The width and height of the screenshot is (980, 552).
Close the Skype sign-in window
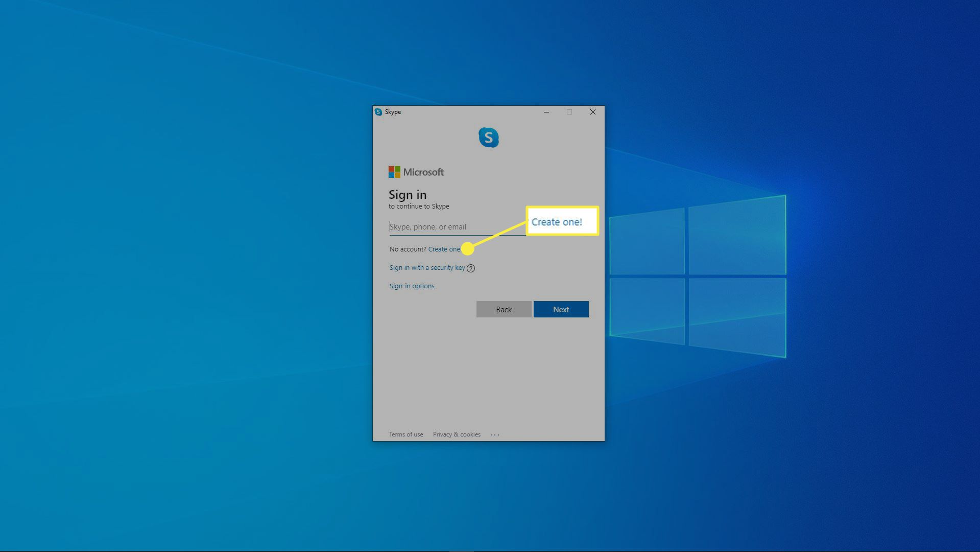tap(592, 112)
